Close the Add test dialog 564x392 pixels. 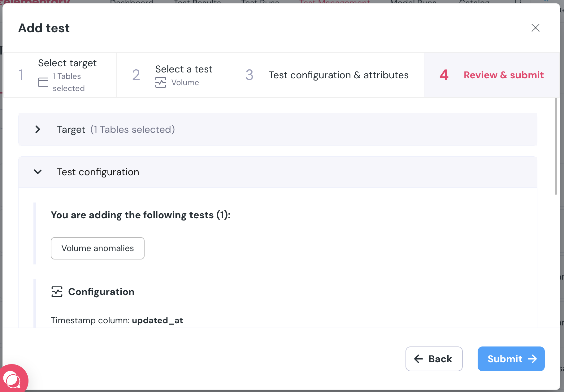[535, 28]
